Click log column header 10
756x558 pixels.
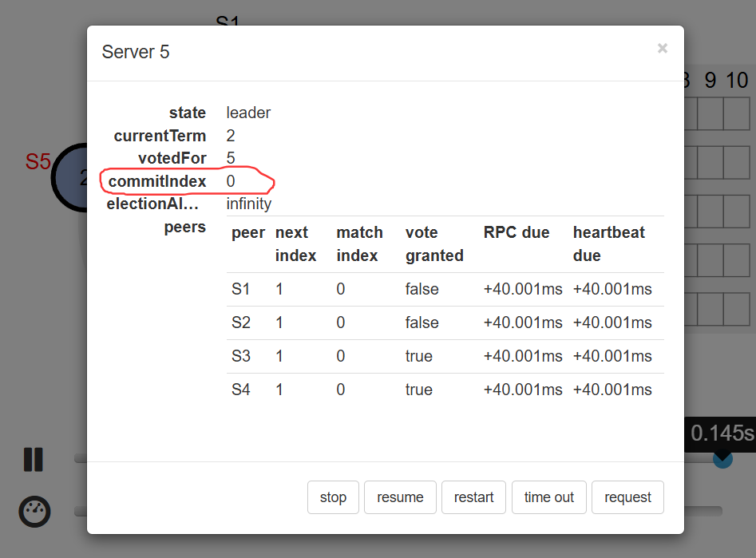pos(737,81)
